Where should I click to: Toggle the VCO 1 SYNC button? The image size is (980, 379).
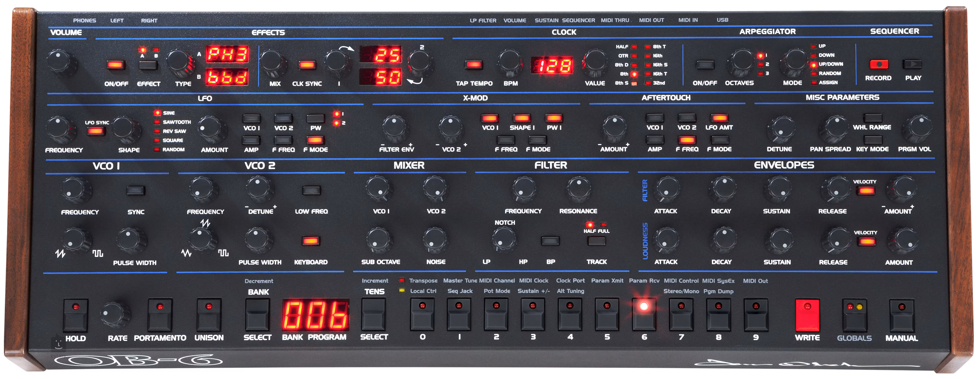tap(136, 190)
